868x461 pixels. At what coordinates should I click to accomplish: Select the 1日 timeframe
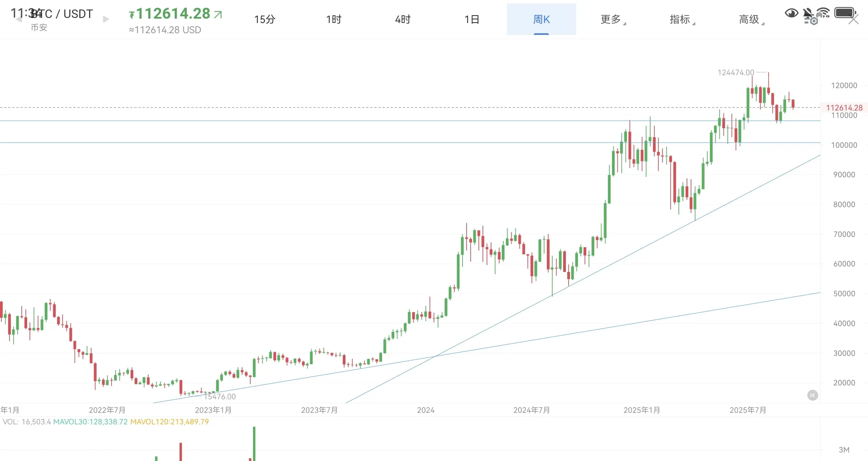[x=472, y=19]
